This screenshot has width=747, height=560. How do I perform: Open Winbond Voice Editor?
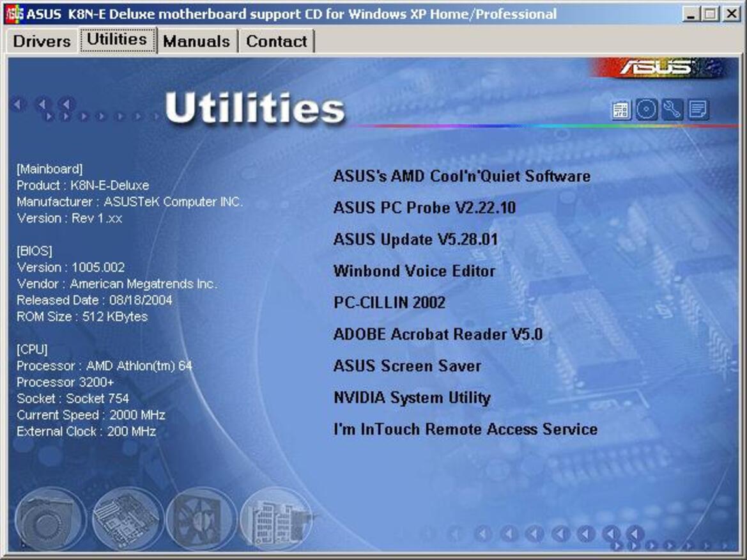tap(414, 270)
